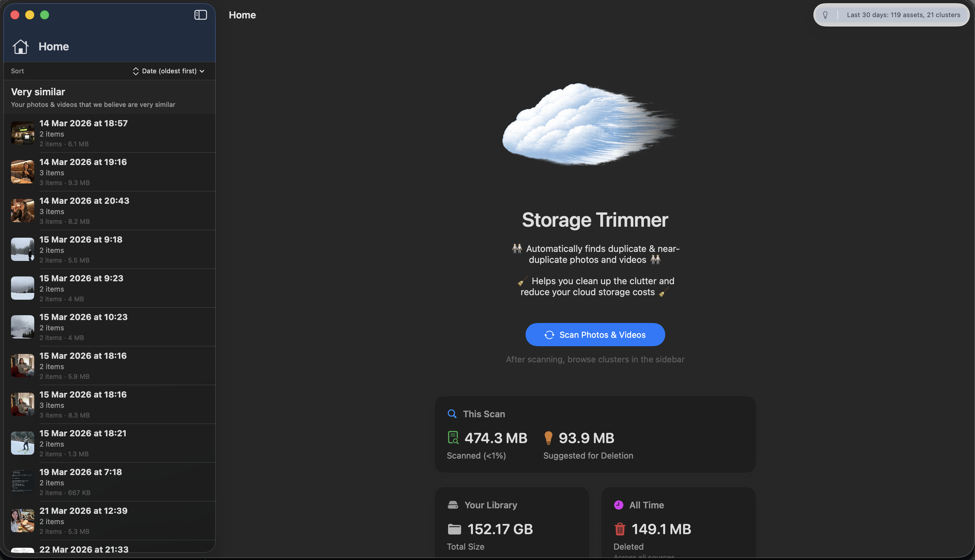Open 15 Mar 18:16 cluster with 3 items
This screenshot has width=975, height=560.
coord(109,405)
